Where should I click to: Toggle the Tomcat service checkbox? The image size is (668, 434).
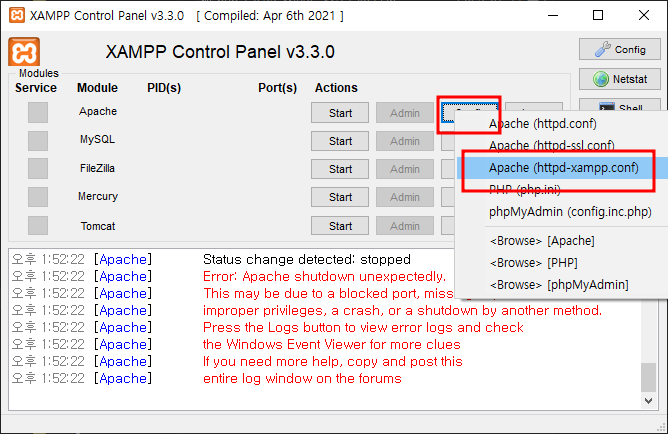tap(38, 225)
